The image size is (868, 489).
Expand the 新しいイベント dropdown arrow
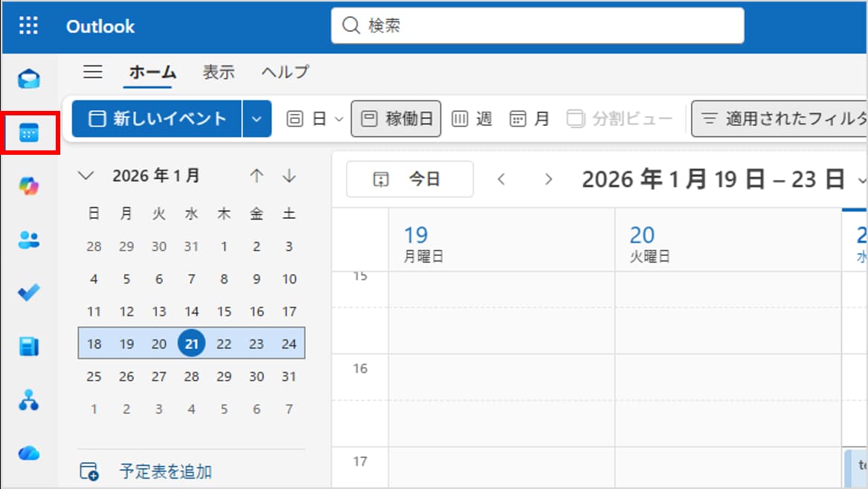pyautogui.click(x=257, y=119)
